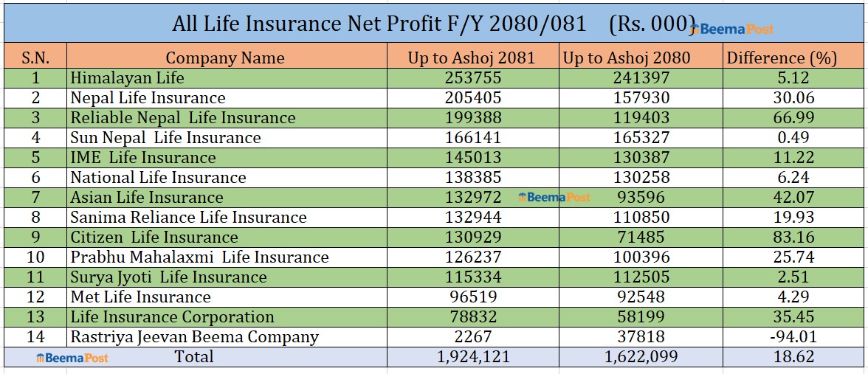Click the Citizen Life Insurance difference value 83.16
The height and width of the screenshot is (374, 868).
788,238
